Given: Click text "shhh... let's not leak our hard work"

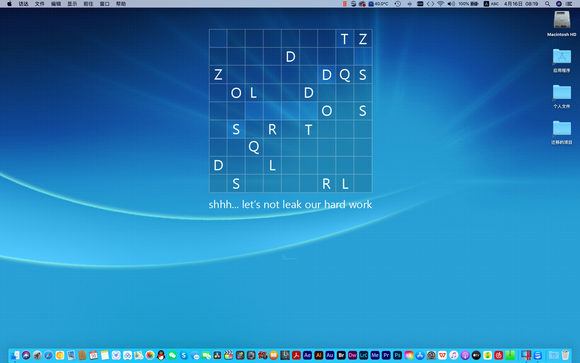Looking at the screenshot, I should click(x=290, y=205).
